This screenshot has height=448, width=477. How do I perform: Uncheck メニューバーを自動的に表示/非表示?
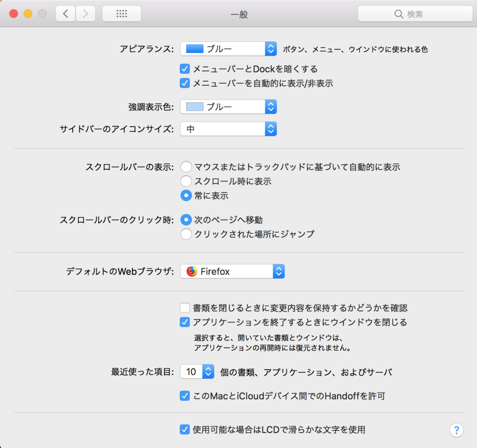[184, 83]
